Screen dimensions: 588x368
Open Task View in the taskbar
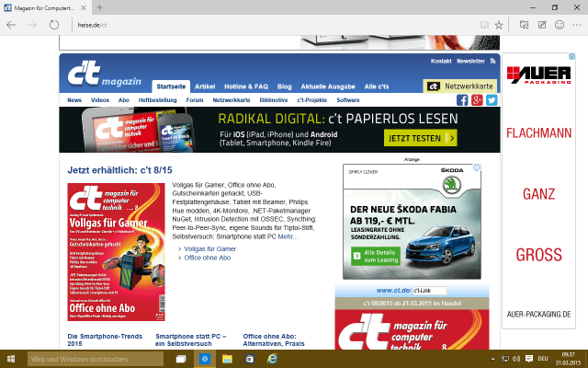[x=181, y=359]
